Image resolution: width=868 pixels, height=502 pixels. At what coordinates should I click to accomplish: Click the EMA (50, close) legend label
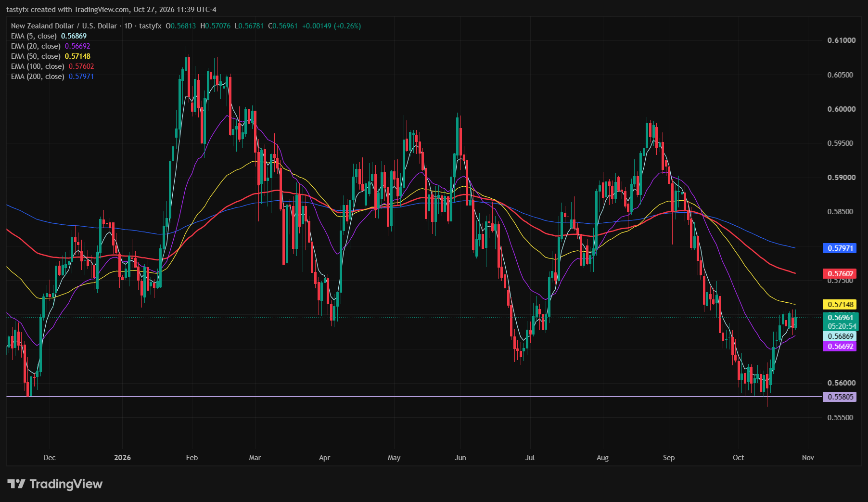[x=36, y=56]
